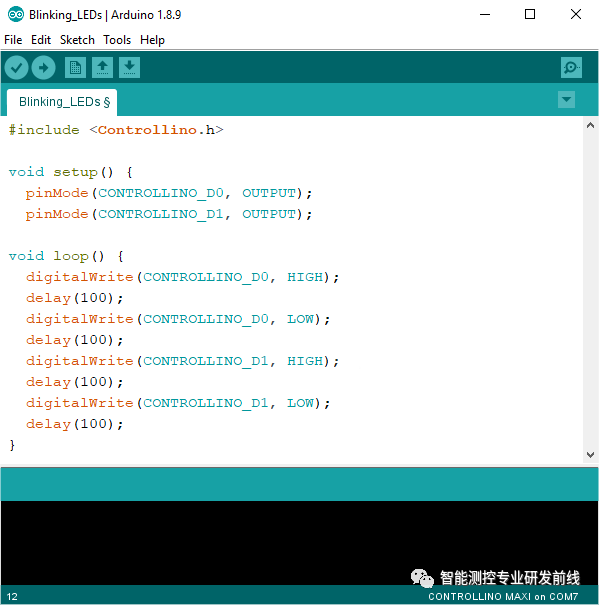Open the Sketch menu

77,40
